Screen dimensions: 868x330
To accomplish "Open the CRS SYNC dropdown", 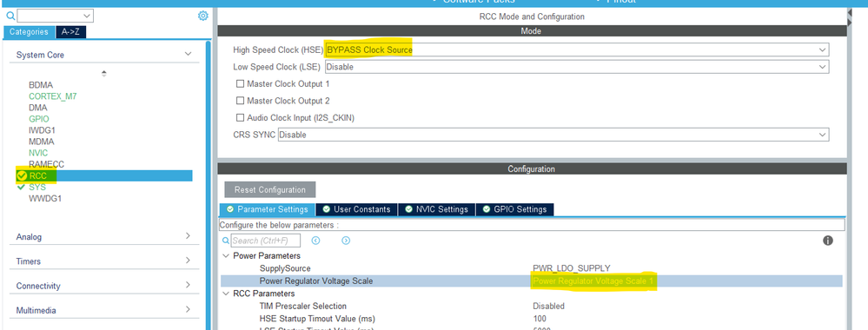I will pos(553,135).
